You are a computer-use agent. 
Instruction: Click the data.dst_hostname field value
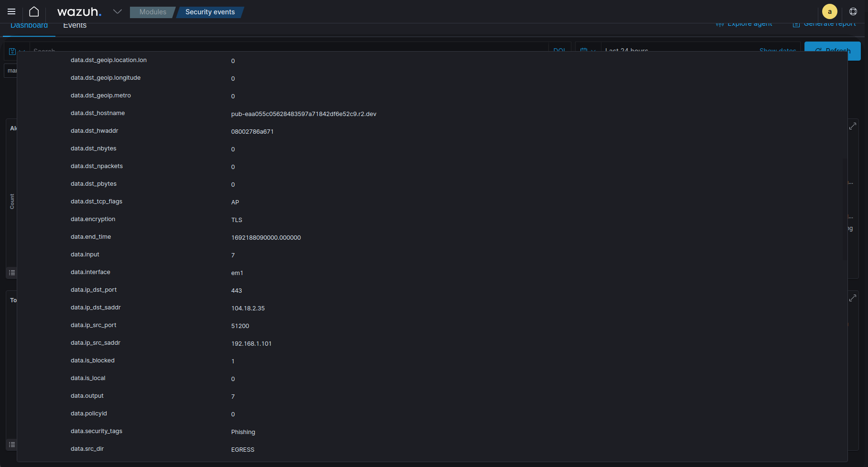pos(303,114)
